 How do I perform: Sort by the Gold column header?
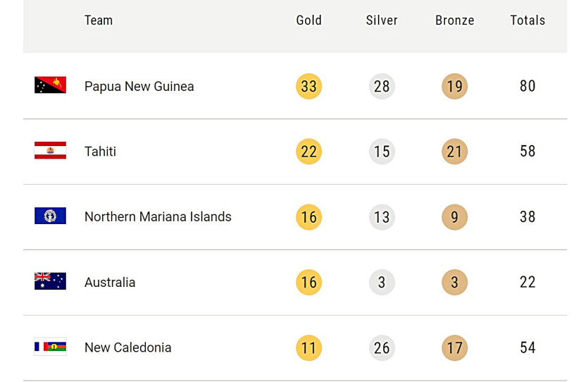pyautogui.click(x=308, y=20)
